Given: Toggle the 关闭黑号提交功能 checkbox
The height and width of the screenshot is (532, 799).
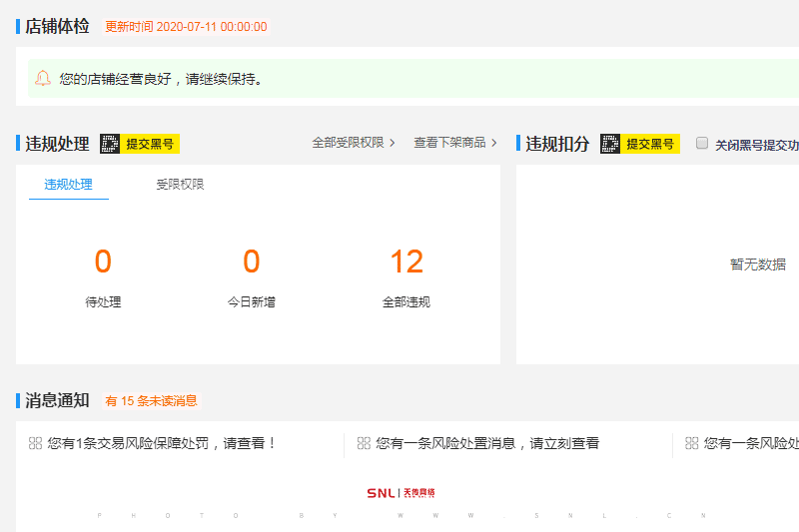Looking at the screenshot, I should pos(702,144).
